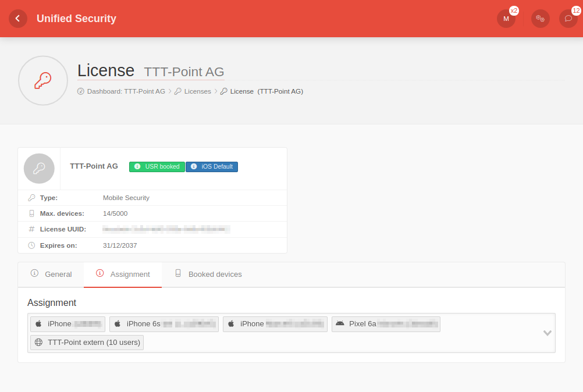Click the gray key avatar in license card

coord(39,169)
